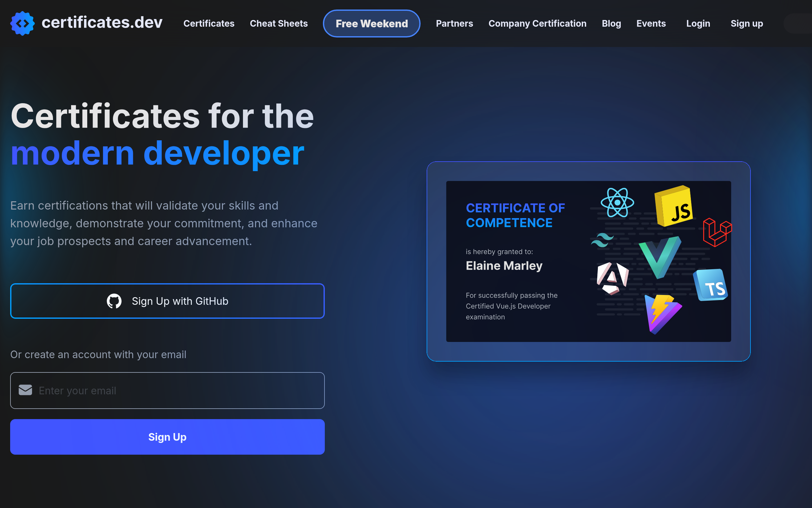Focus the Enter your email field

click(167, 391)
